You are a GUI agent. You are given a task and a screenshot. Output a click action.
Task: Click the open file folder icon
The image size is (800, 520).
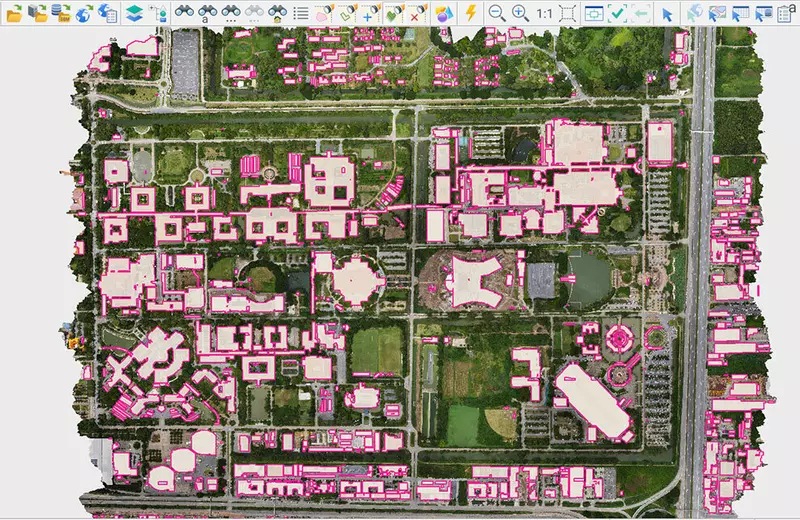click(x=14, y=13)
